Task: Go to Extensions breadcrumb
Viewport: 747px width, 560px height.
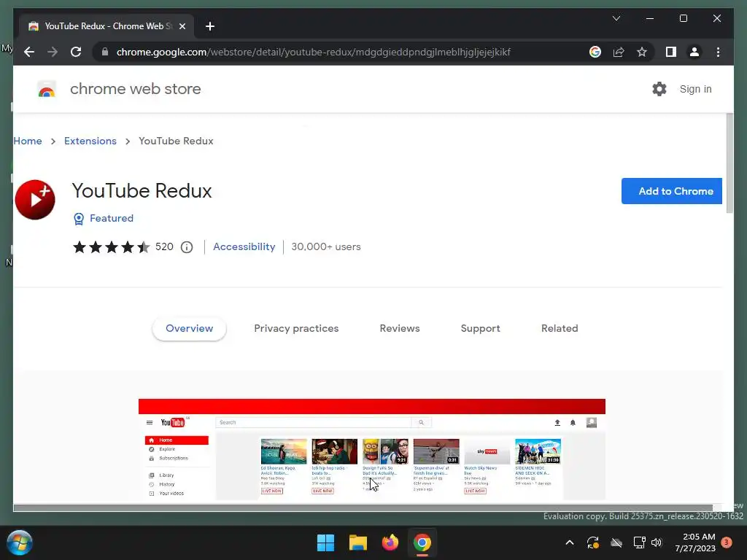Action: [90, 141]
